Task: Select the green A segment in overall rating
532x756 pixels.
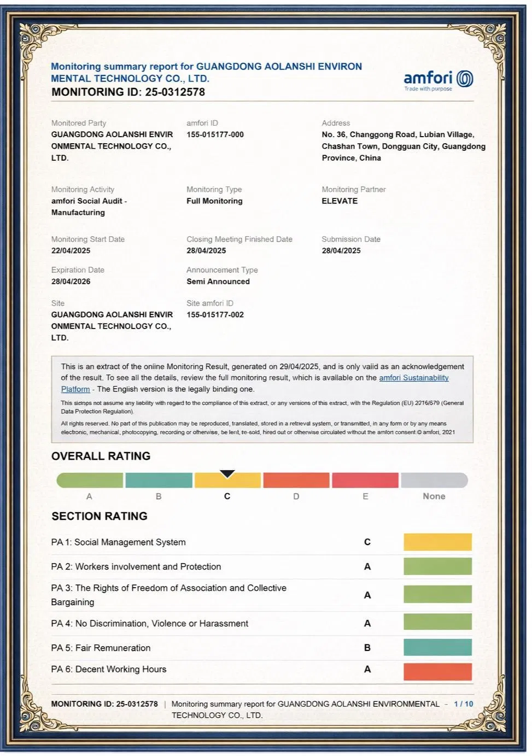Action: coord(90,480)
